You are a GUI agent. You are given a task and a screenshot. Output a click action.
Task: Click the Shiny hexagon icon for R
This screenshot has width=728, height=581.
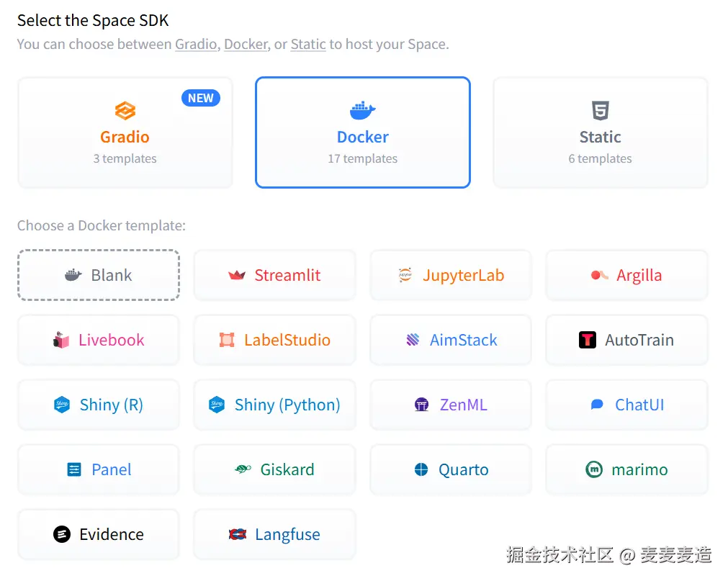62,405
